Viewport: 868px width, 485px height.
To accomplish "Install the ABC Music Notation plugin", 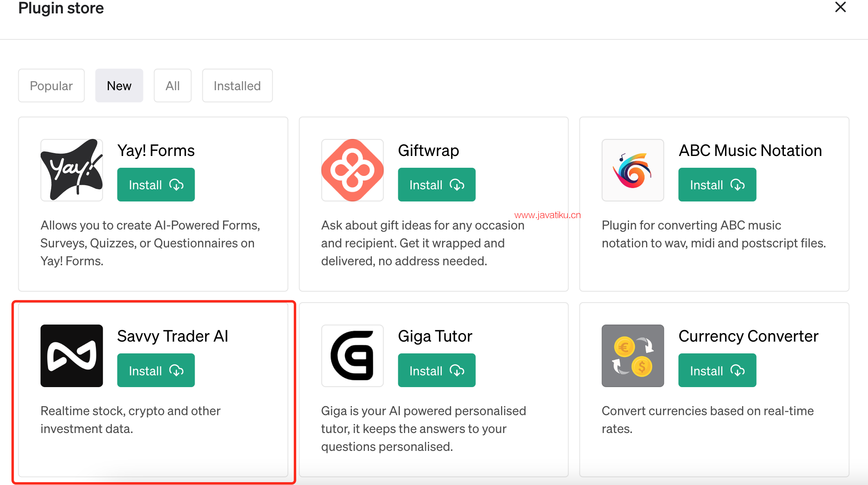I will tap(717, 185).
